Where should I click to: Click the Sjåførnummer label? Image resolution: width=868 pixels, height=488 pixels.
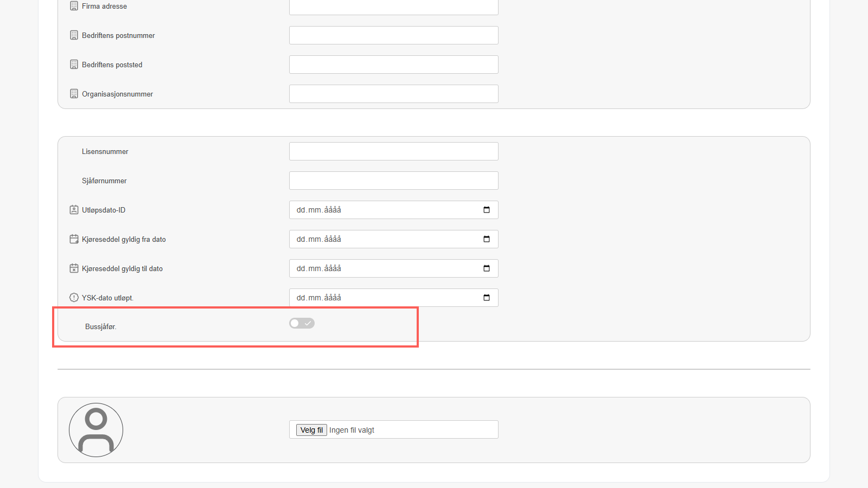click(x=104, y=181)
